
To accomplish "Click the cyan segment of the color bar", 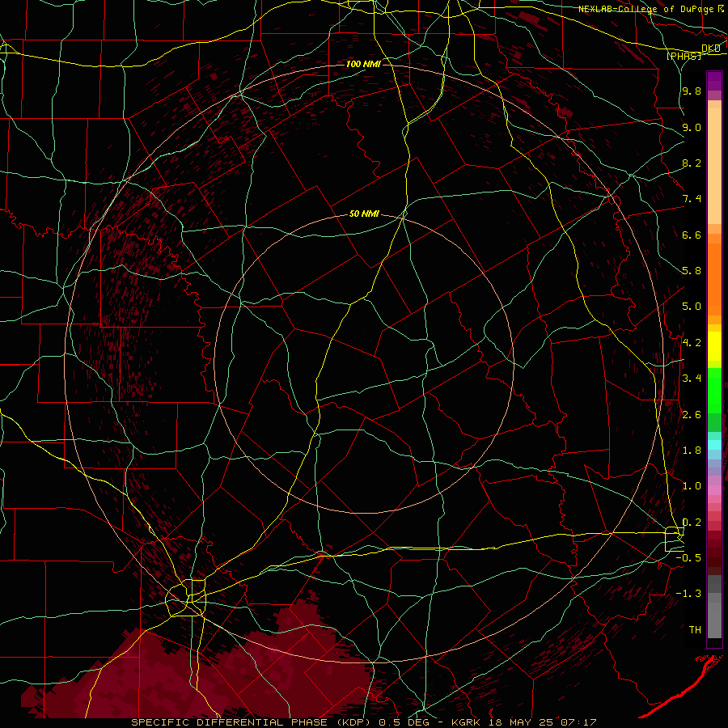I will 714,444.
